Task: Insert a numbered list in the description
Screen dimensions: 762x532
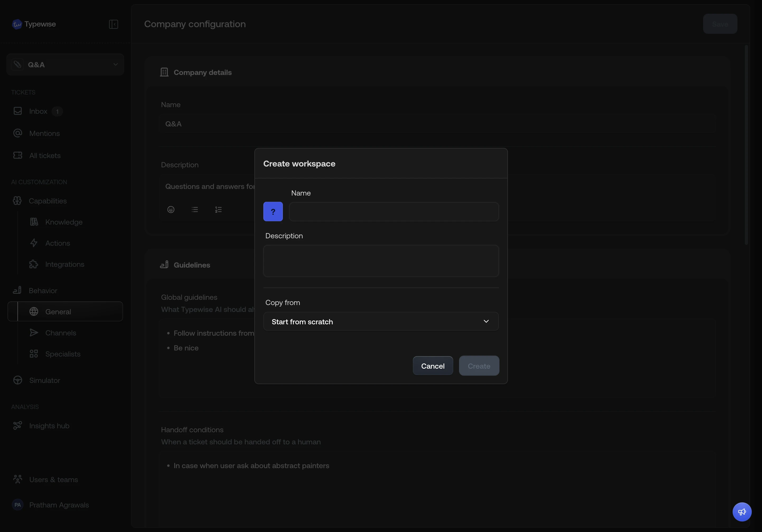Action: [218, 210]
